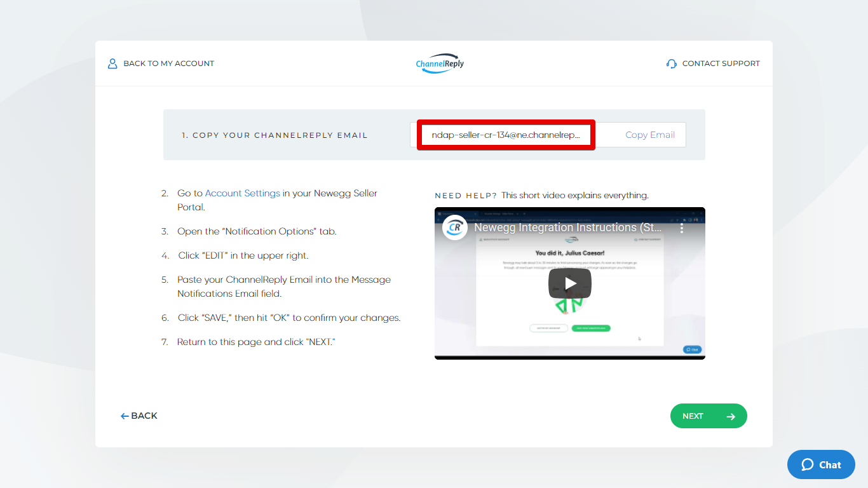Open the Account Settings link
Viewport: 868px width, 488px height.
pos(242,193)
